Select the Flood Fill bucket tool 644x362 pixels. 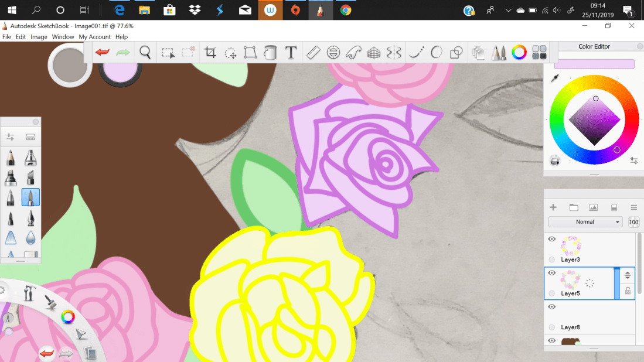pos(270,53)
